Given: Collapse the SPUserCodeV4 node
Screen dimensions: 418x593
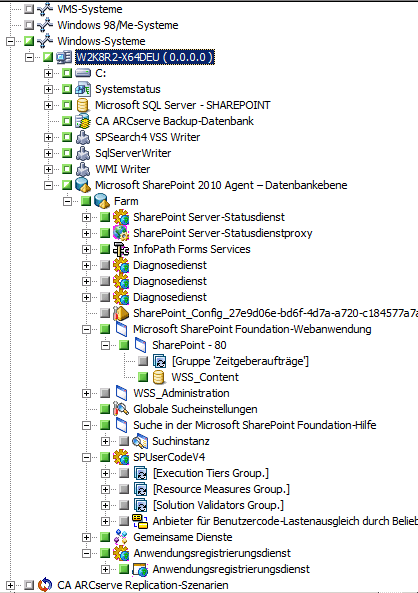Looking at the screenshot, I should (86, 457).
